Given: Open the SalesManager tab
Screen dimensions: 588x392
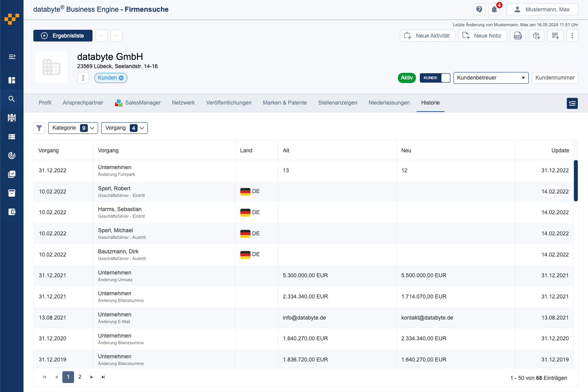Looking at the screenshot, I should click(138, 103).
